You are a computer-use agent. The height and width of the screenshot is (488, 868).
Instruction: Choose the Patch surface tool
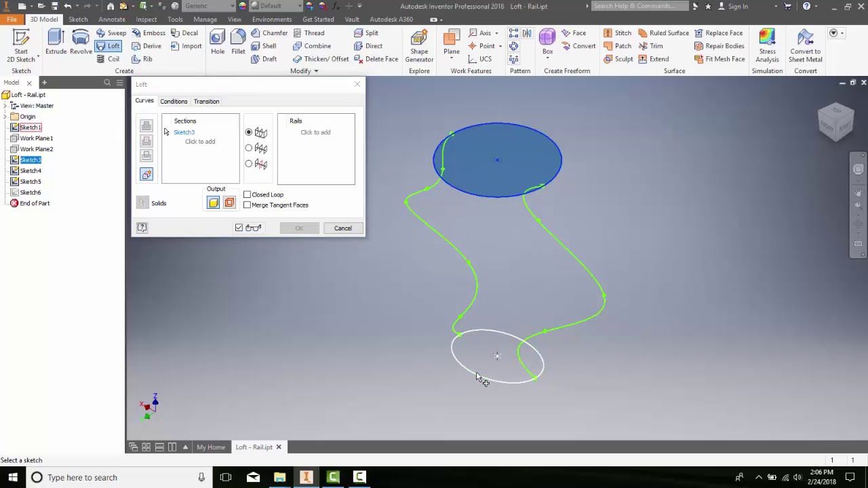coord(617,46)
